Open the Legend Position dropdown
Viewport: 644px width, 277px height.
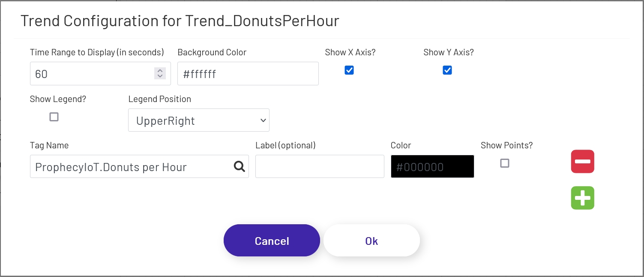pyautogui.click(x=199, y=120)
